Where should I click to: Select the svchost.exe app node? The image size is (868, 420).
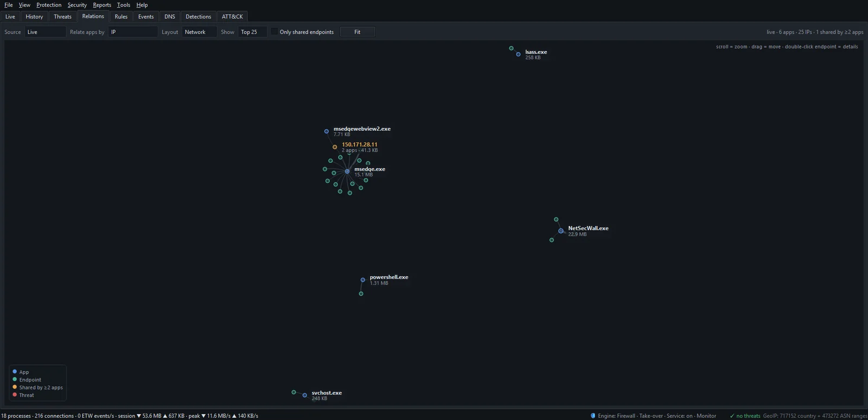[x=305, y=396]
